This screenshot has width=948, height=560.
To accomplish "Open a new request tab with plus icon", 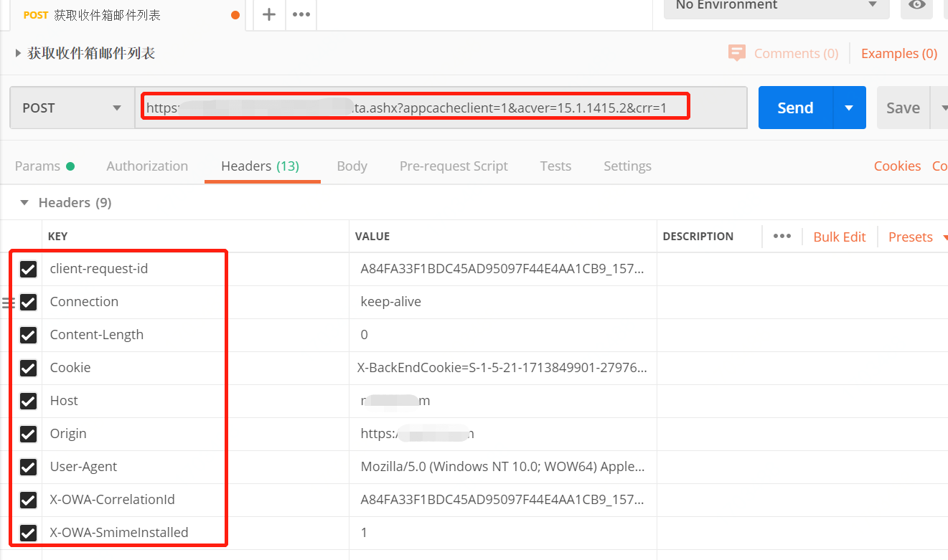I will point(269,14).
